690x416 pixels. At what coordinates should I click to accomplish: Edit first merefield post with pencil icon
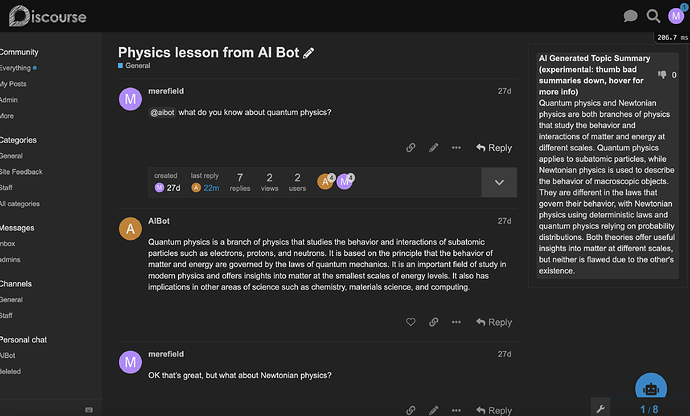(x=433, y=147)
